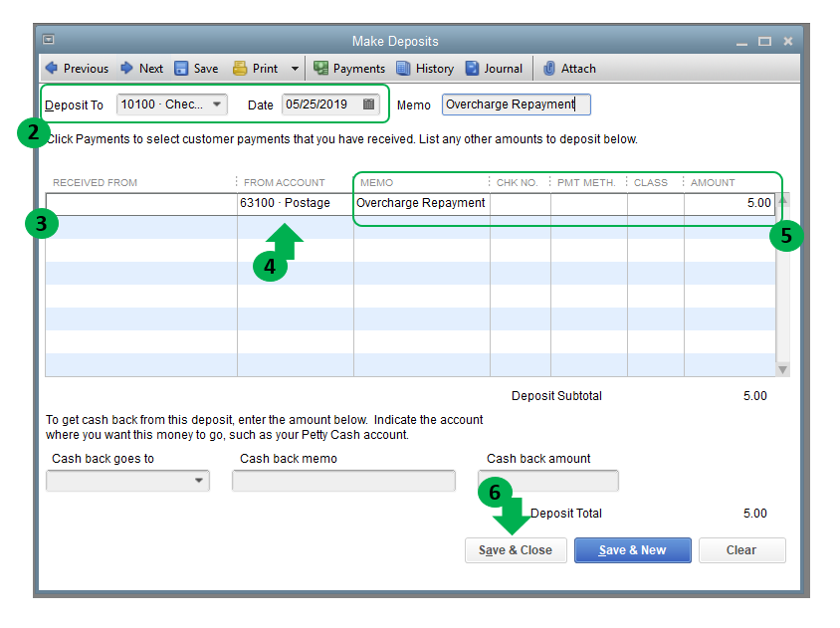Click the History toolbar label
This screenshot has height=628, width=840.
[x=435, y=69]
